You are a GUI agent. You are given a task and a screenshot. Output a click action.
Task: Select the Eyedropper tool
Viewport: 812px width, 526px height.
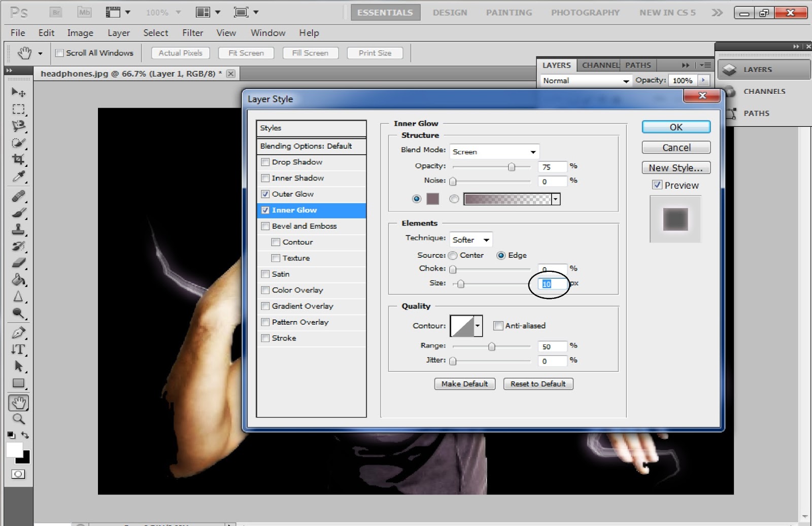pyautogui.click(x=18, y=177)
